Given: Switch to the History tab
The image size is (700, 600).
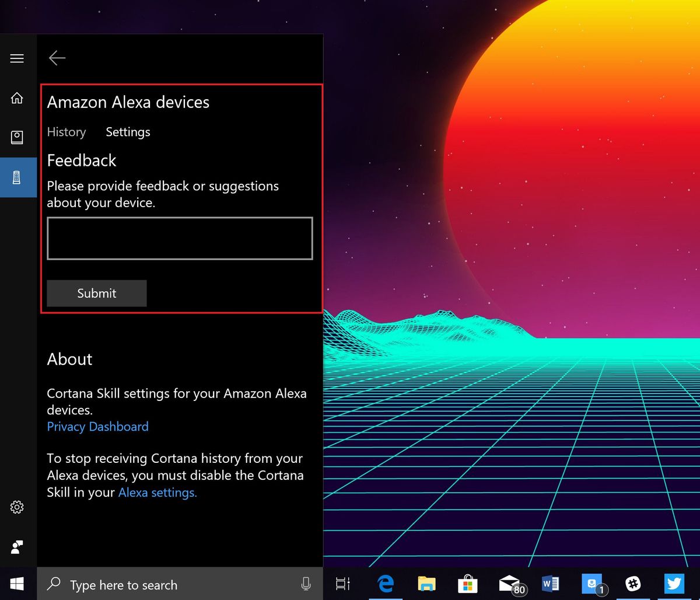Looking at the screenshot, I should [x=66, y=132].
